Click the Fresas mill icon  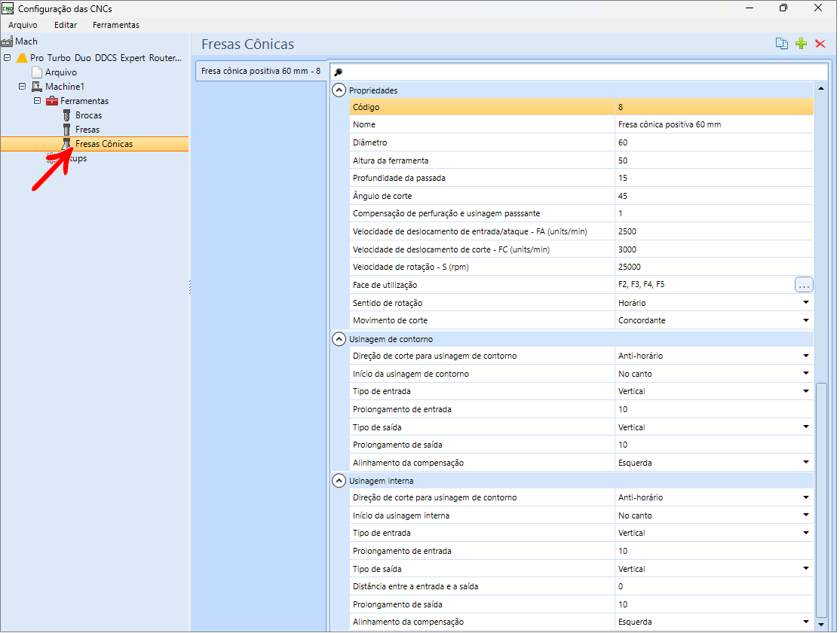pyautogui.click(x=67, y=130)
